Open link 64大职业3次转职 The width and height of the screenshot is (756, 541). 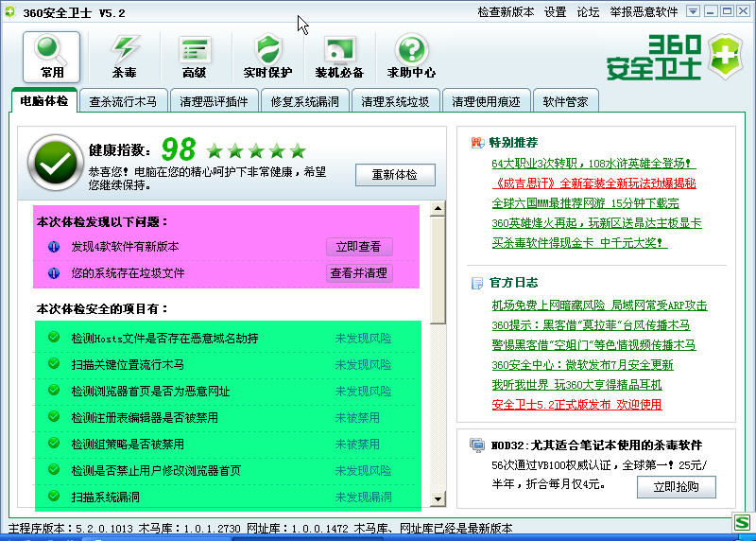(593, 164)
